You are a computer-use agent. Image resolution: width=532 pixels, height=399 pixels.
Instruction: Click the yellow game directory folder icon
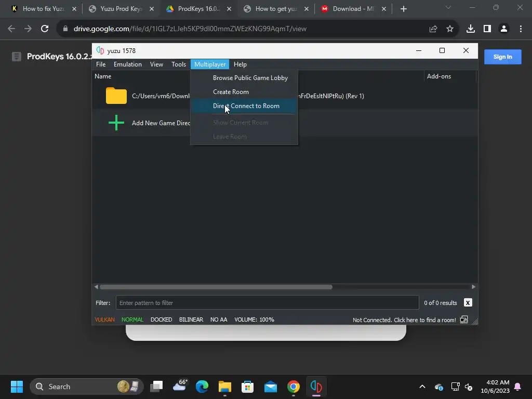coord(116,96)
